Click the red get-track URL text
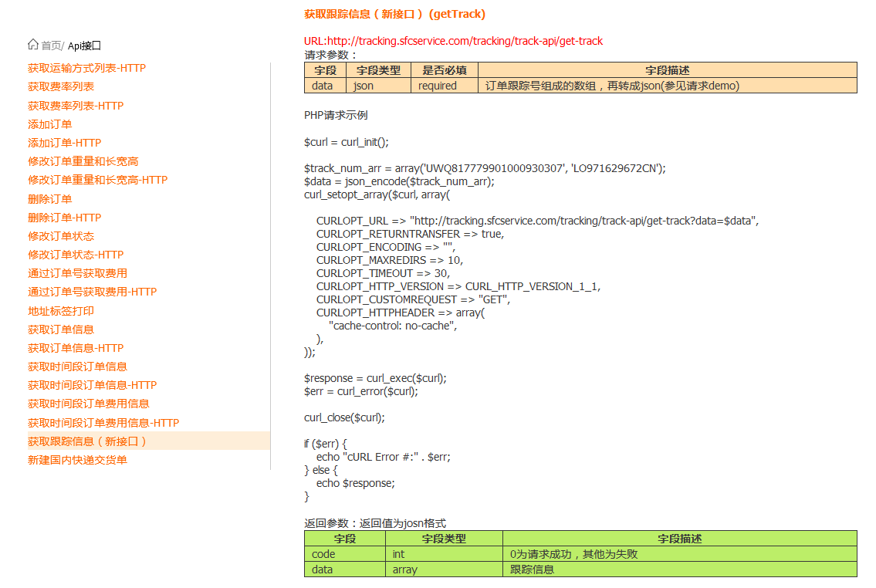 tap(453, 41)
